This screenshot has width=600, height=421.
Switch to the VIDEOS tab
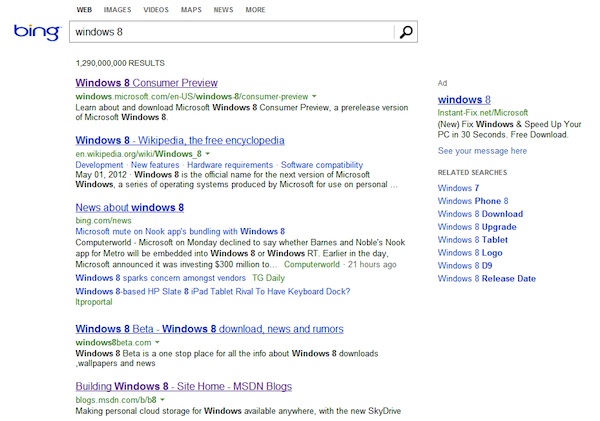[156, 10]
